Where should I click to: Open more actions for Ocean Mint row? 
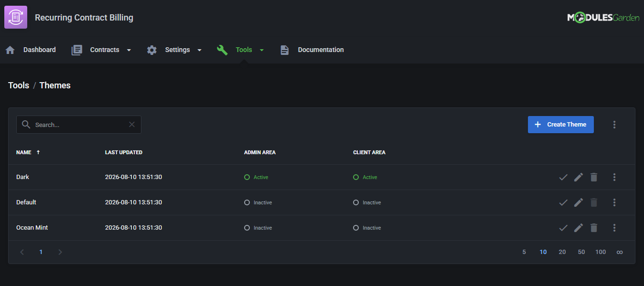(x=614, y=228)
